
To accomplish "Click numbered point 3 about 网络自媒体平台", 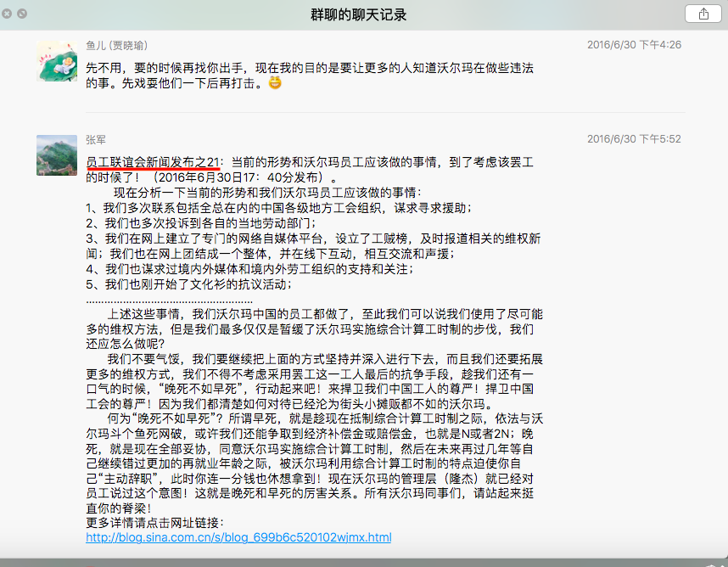I will click(312, 239).
